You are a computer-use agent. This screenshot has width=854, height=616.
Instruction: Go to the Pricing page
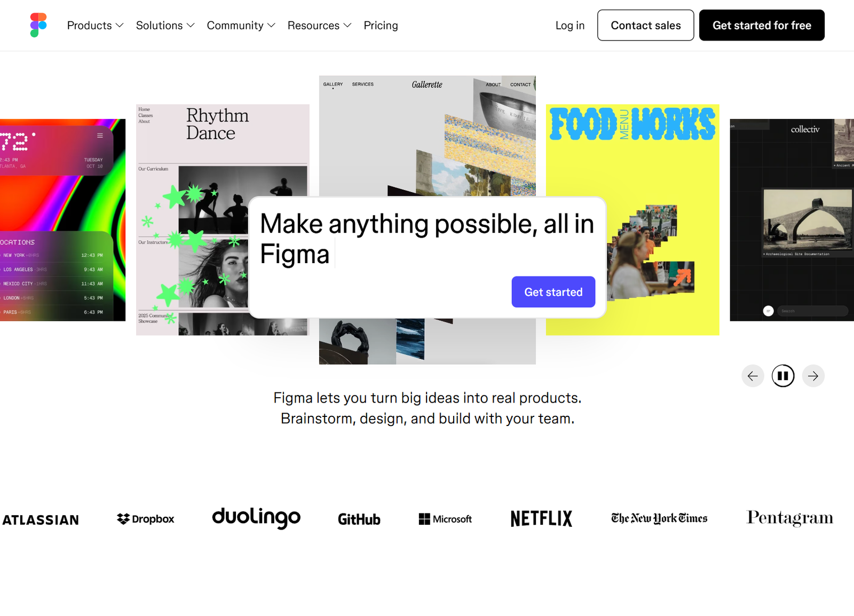click(x=381, y=26)
